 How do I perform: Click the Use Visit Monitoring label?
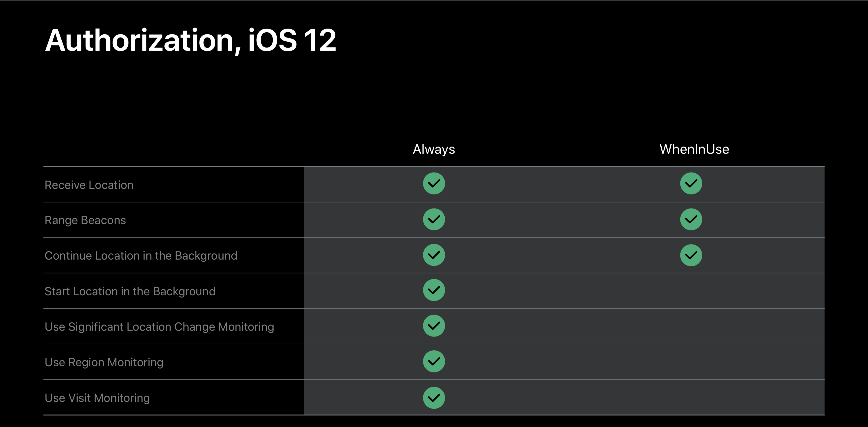click(97, 398)
